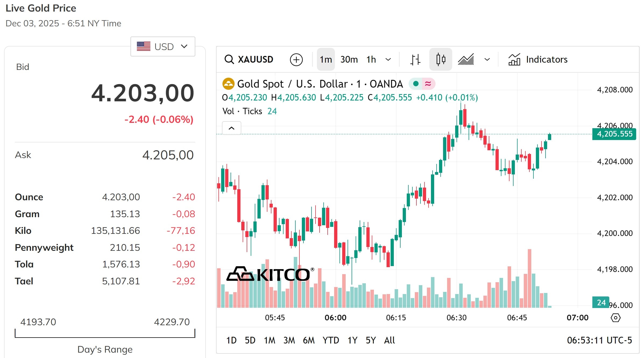Screen dimensions: 644x358
Task: Expand the interval selection chevron
Action: (x=388, y=59)
